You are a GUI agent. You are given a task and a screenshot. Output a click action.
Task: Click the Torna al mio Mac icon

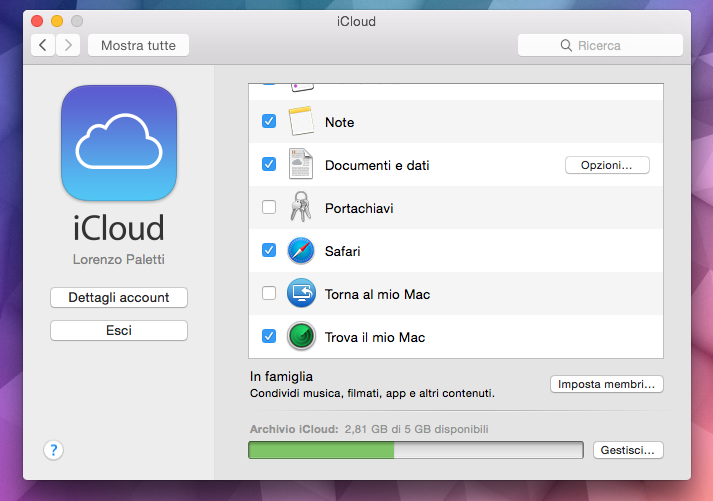(x=301, y=294)
